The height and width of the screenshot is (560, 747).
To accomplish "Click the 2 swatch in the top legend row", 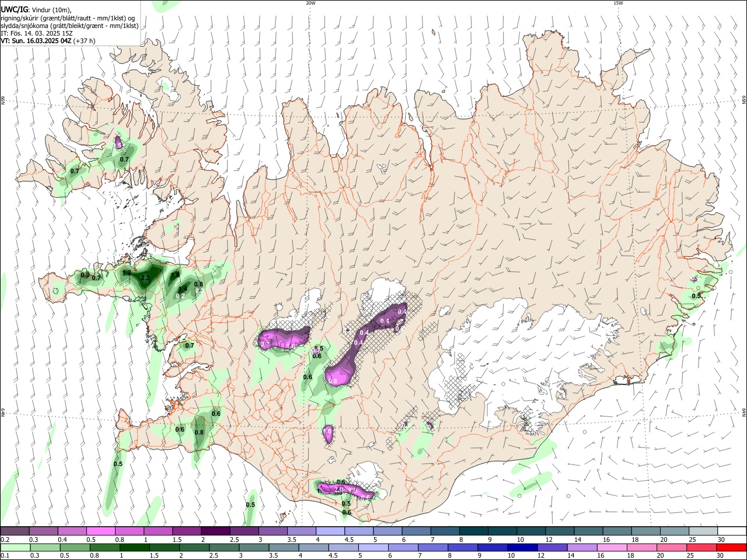I will pos(215,531).
